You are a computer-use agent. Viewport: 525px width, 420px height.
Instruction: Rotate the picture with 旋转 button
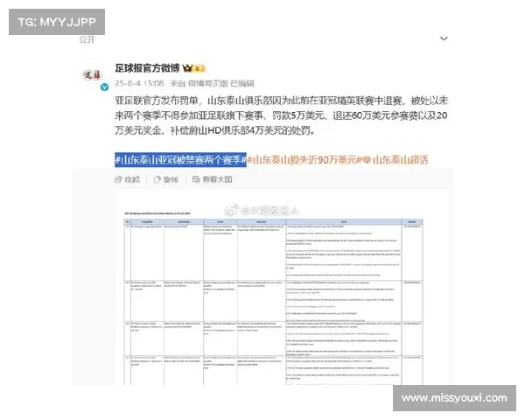[165, 179]
